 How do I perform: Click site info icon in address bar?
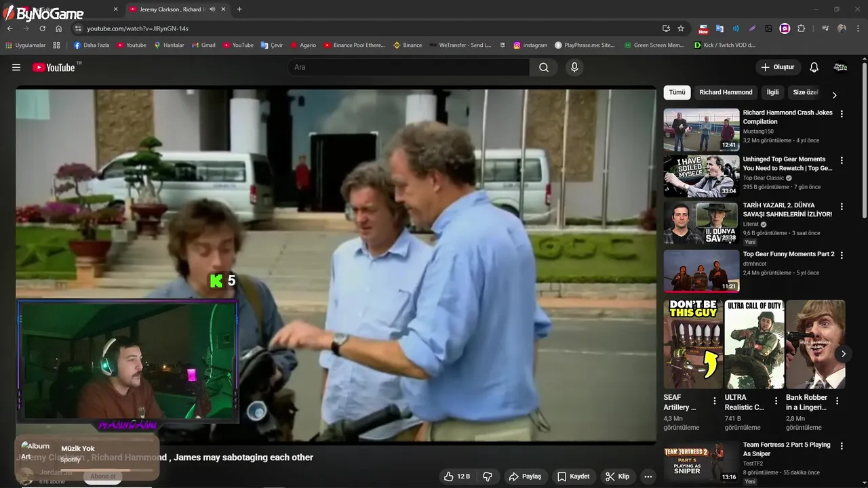[78, 28]
